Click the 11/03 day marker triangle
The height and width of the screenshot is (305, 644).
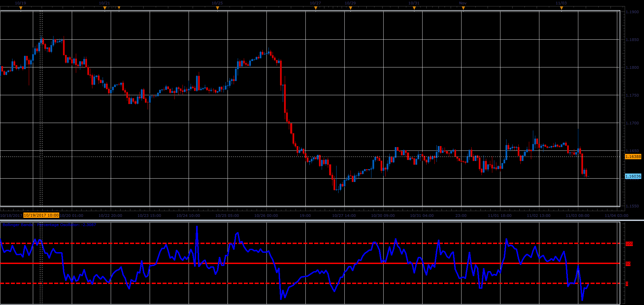click(561, 8)
